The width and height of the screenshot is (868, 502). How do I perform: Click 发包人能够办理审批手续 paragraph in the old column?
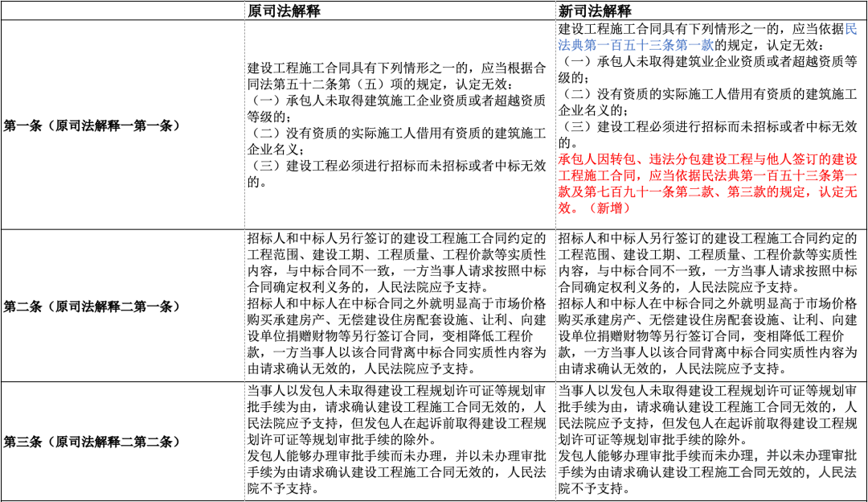click(x=395, y=472)
